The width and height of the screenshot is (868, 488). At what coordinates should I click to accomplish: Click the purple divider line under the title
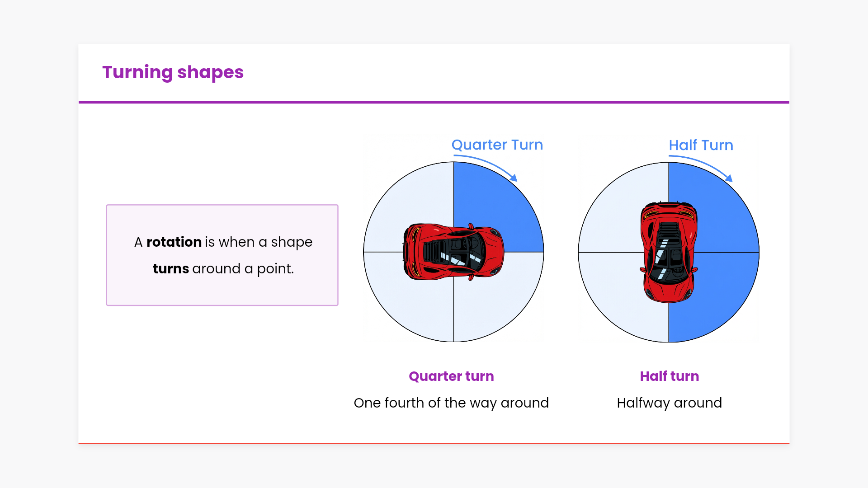click(x=434, y=103)
